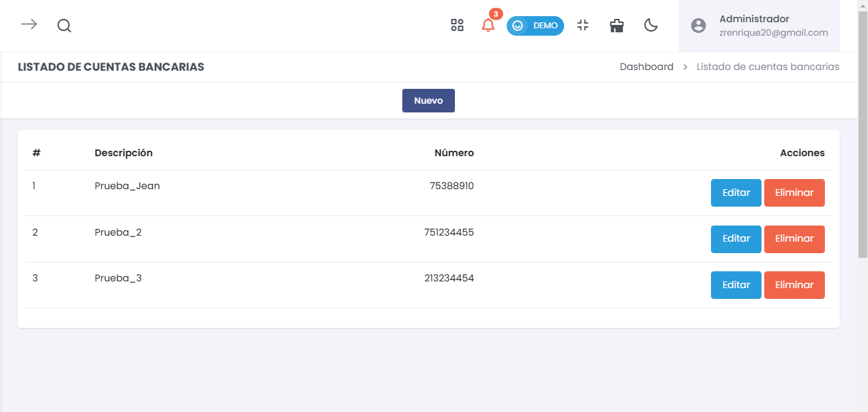
Task: Click the user avatar icon
Action: [698, 26]
